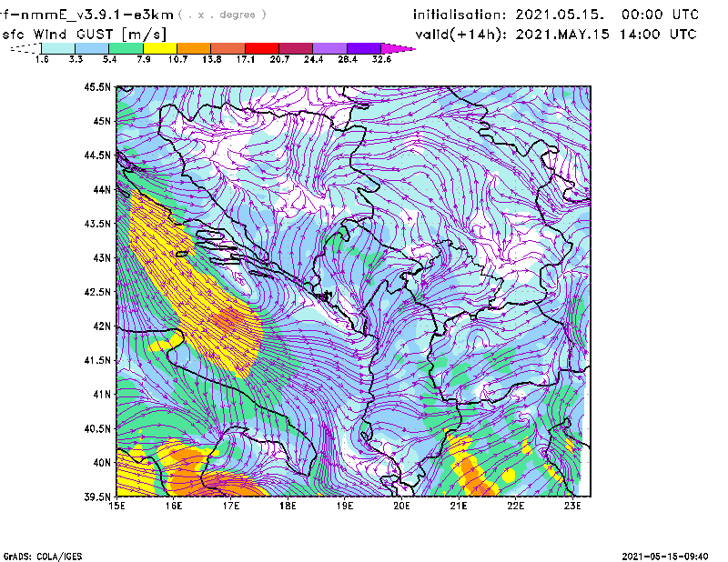Viewport: 728px width, 562px height.
Task: Click the orange 10.7–13.8 legend swatch
Action: pos(194,48)
